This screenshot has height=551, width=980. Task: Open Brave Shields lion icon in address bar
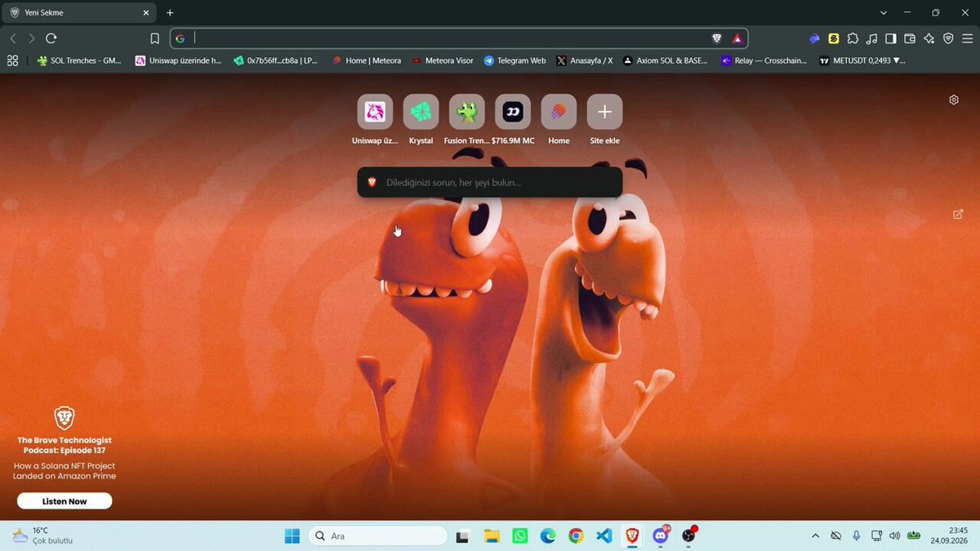coord(717,38)
